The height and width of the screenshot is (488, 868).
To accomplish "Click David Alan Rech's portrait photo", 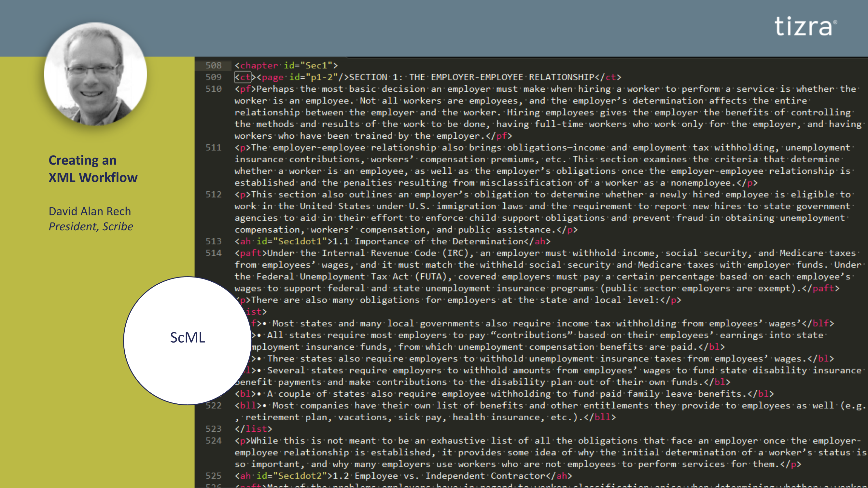I will click(95, 74).
